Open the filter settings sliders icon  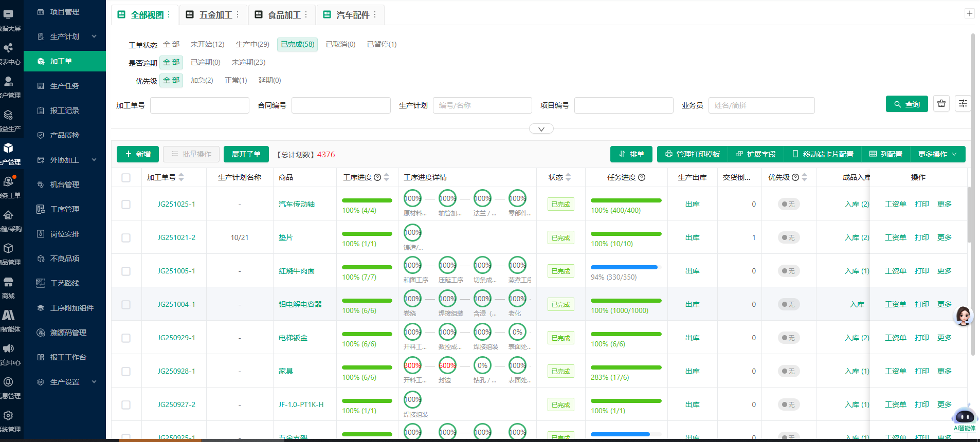(x=963, y=104)
